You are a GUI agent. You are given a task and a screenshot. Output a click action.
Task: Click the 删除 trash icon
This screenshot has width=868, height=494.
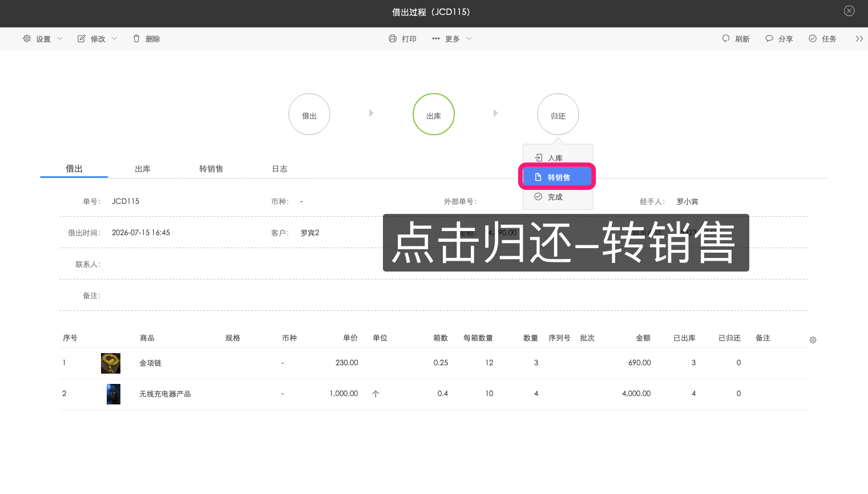pos(136,39)
